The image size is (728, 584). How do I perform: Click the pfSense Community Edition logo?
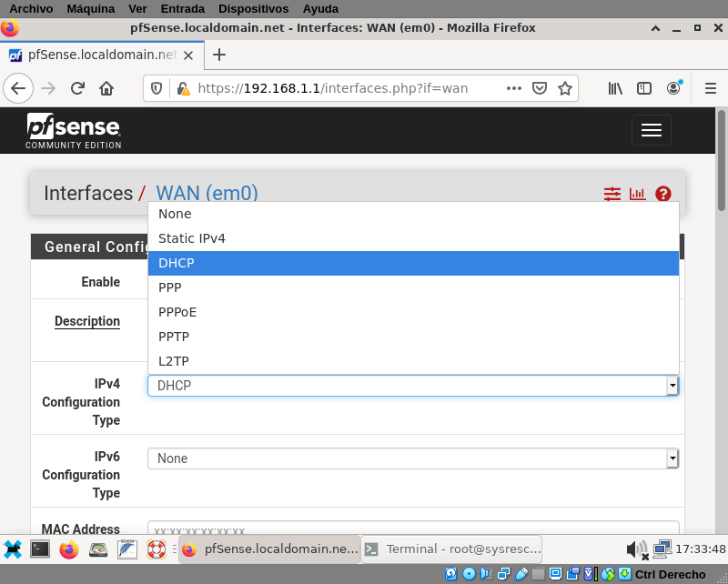point(74,131)
